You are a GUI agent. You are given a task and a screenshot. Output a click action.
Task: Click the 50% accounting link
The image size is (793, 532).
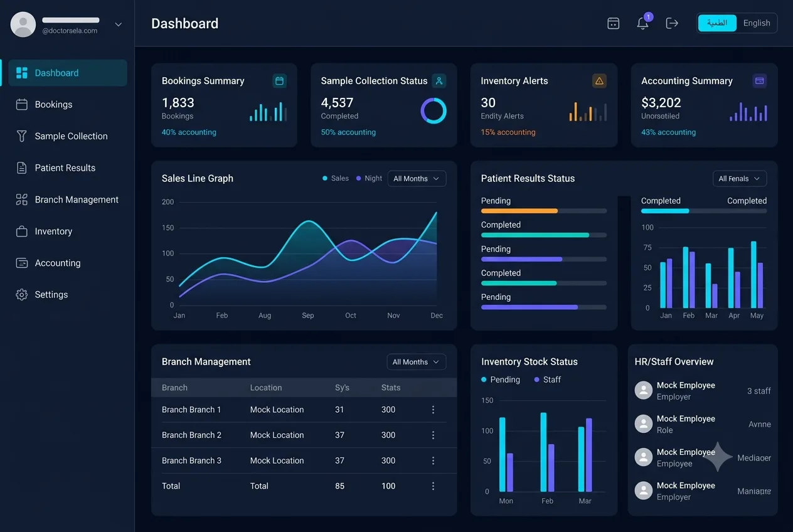(348, 132)
